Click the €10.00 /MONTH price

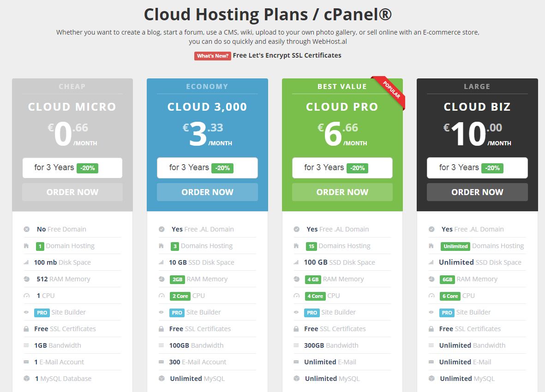coord(477,134)
